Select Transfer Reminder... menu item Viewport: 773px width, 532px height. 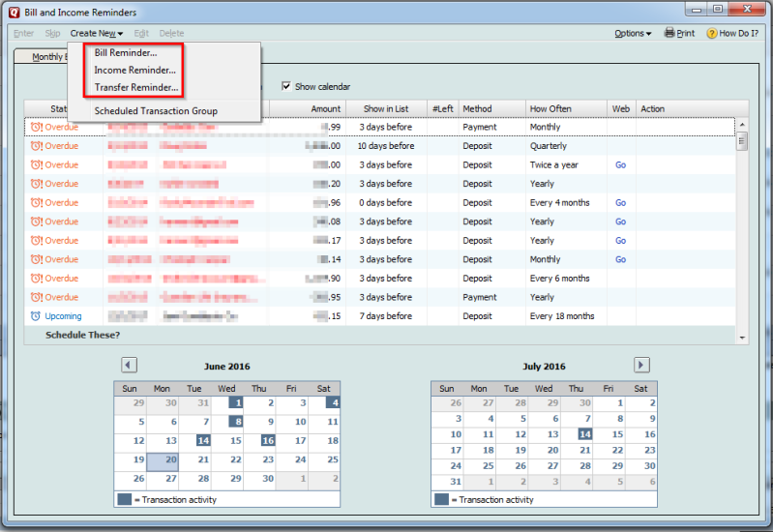[135, 88]
